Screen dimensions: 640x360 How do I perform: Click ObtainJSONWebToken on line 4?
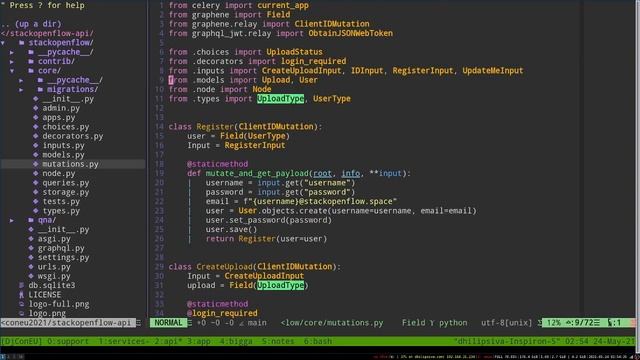351,33
